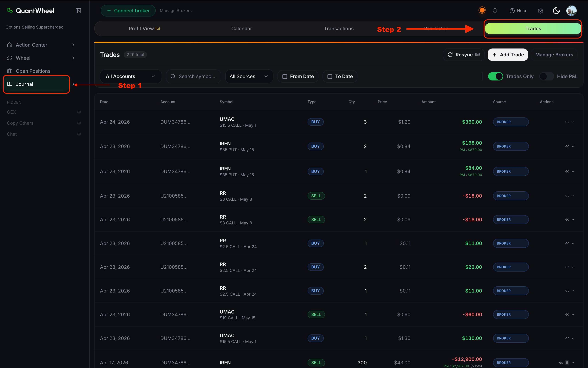Select the Trades tab
Screen dimensions: 588x368
coord(533,29)
